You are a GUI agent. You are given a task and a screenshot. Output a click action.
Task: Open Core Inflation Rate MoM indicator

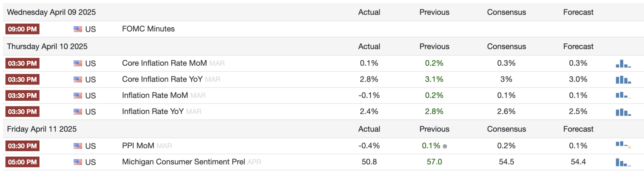click(164, 63)
